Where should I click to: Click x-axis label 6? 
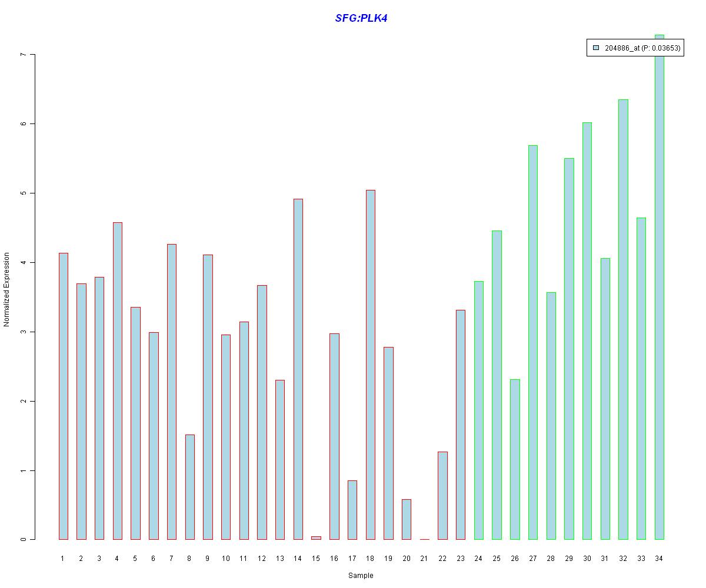click(x=153, y=559)
